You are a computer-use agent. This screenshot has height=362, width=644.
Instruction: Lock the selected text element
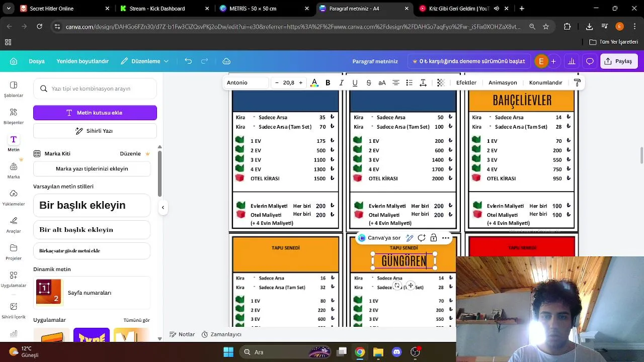pos(433,238)
